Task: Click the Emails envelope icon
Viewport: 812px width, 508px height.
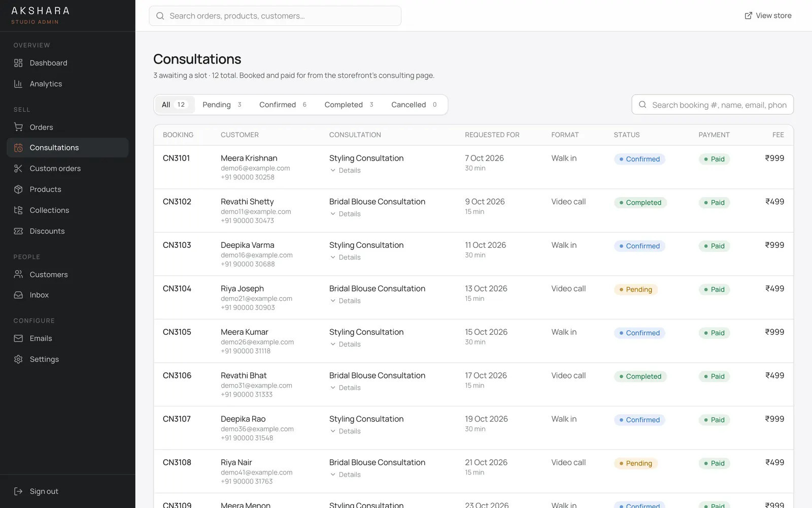Action: click(x=18, y=338)
